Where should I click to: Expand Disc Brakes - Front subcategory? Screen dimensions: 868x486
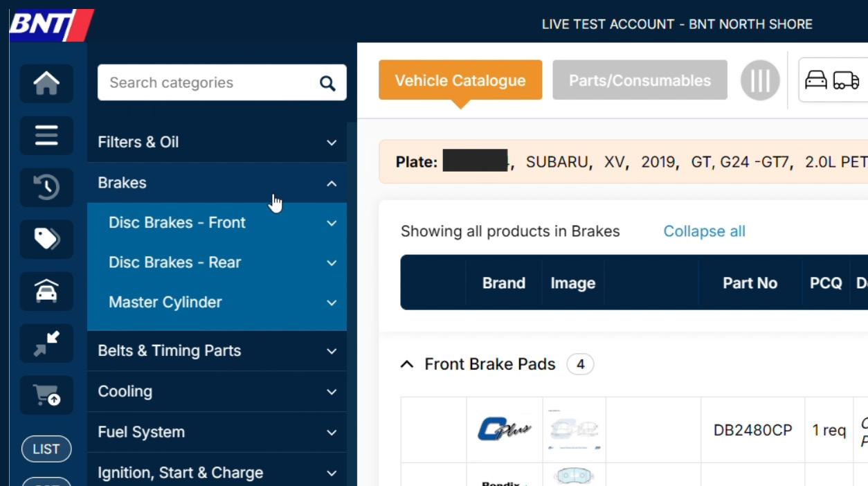click(x=332, y=223)
